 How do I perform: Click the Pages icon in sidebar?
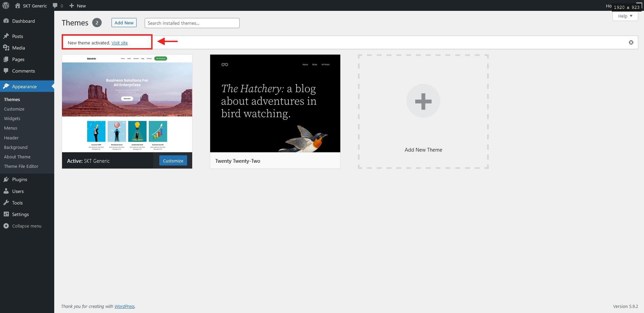pos(6,59)
